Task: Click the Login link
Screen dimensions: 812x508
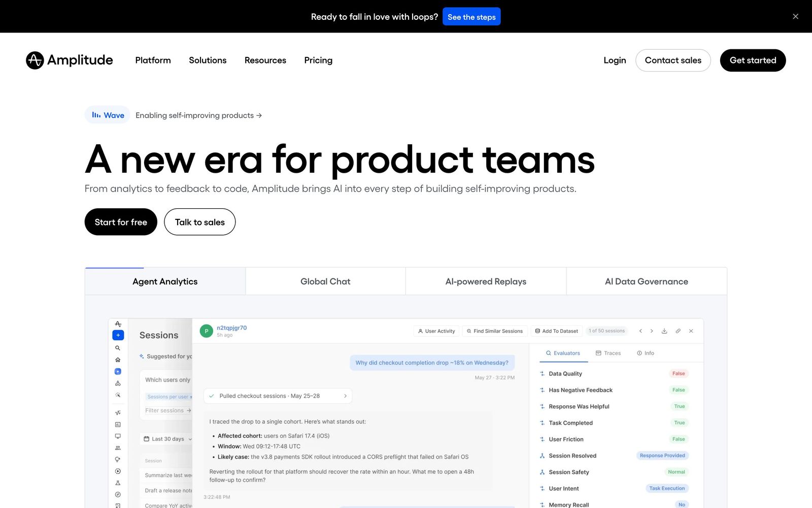Action: tap(615, 60)
